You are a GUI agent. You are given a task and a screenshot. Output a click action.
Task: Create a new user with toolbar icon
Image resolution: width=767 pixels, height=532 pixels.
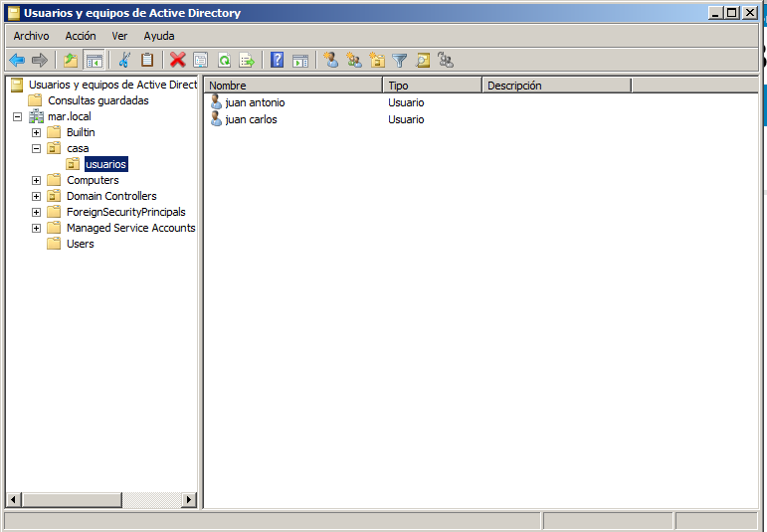[x=331, y=61]
